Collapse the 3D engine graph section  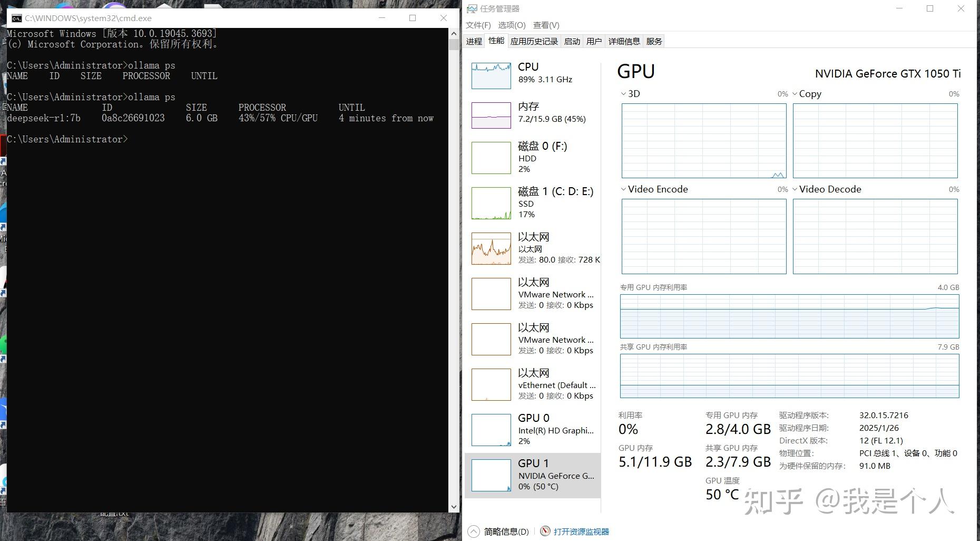[x=623, y=93]
